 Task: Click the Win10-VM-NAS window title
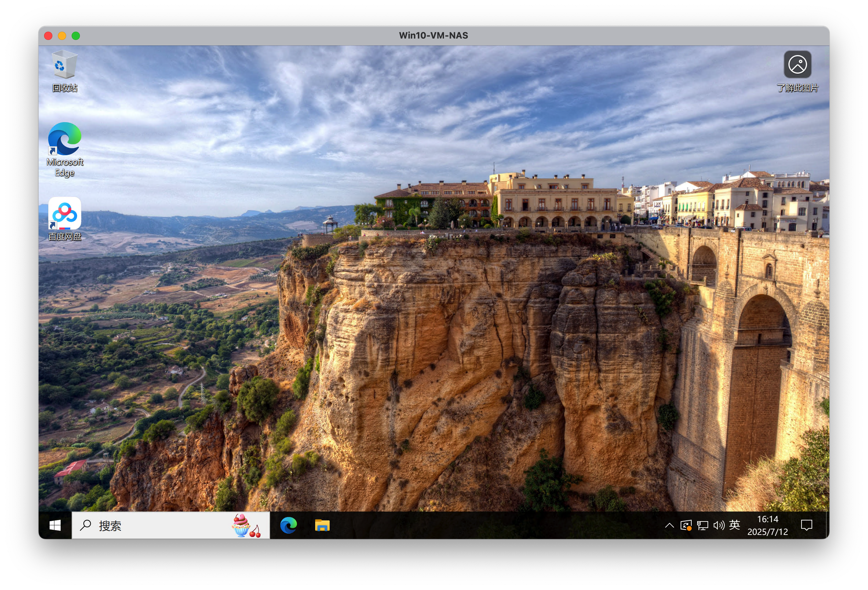point(433,35)
